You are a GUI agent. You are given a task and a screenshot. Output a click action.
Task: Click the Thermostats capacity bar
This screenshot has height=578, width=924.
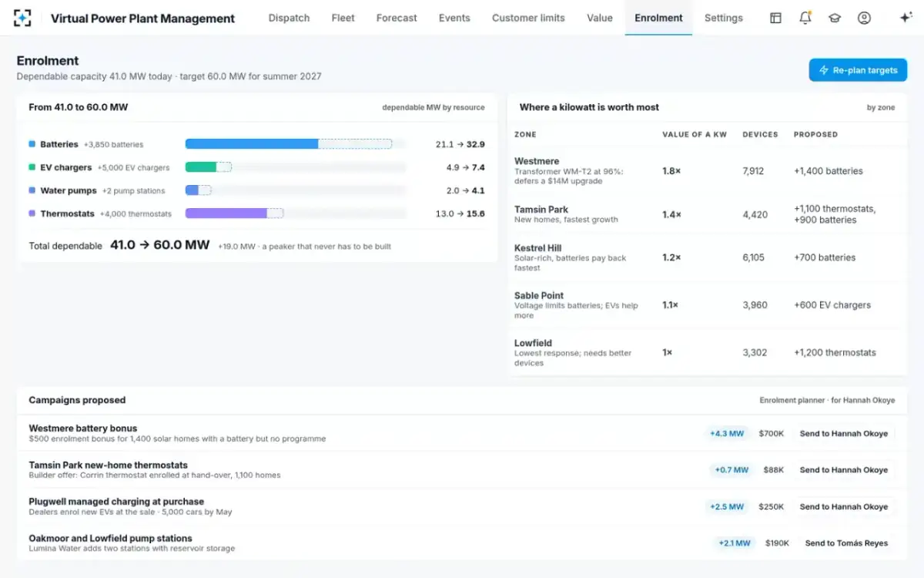tap(296, 213)
